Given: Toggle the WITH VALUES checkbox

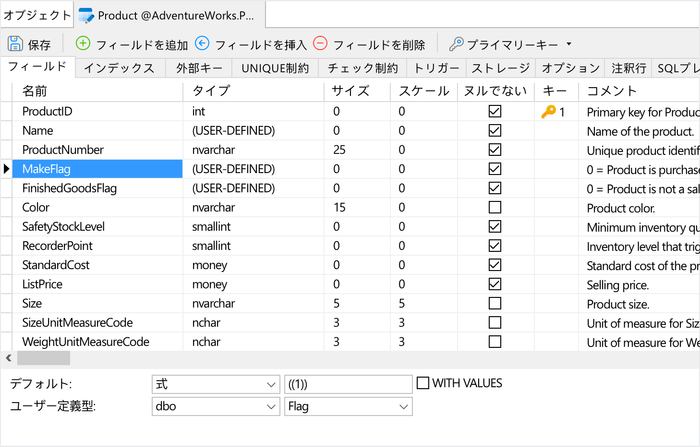Looking at the screenshot, I should pyautogui.click(x=423, y=383).
